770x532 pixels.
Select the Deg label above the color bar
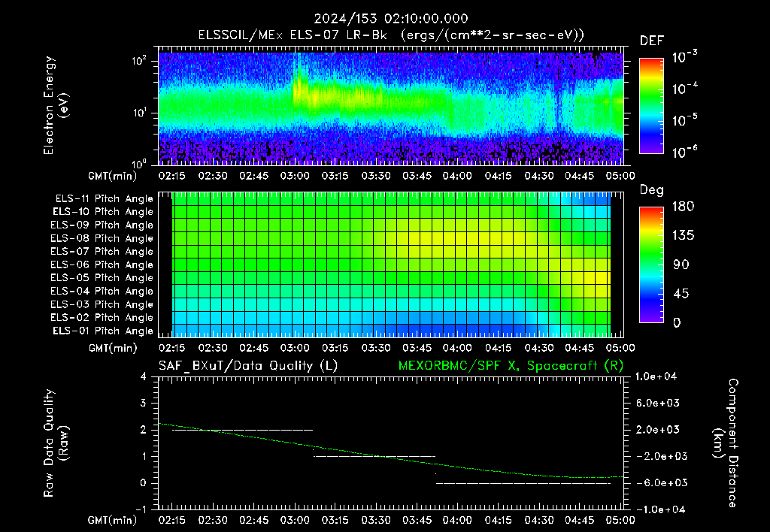point(652,190)
